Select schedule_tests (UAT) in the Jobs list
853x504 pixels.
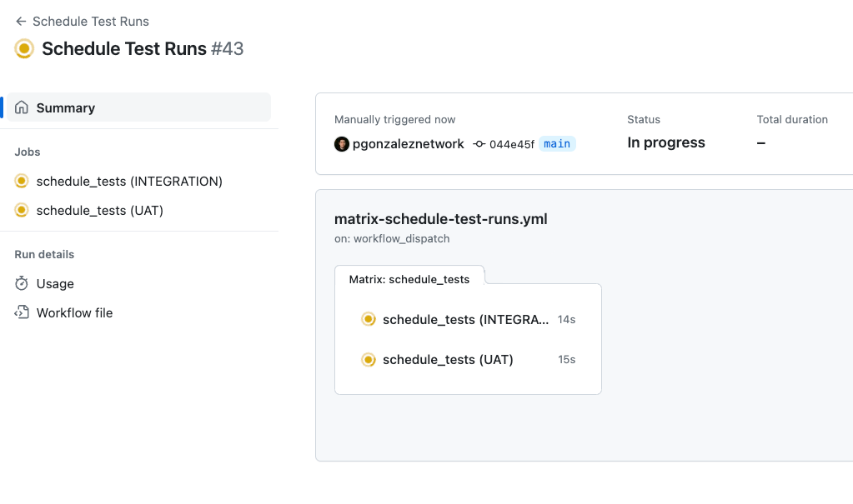(x=99, y=211)
